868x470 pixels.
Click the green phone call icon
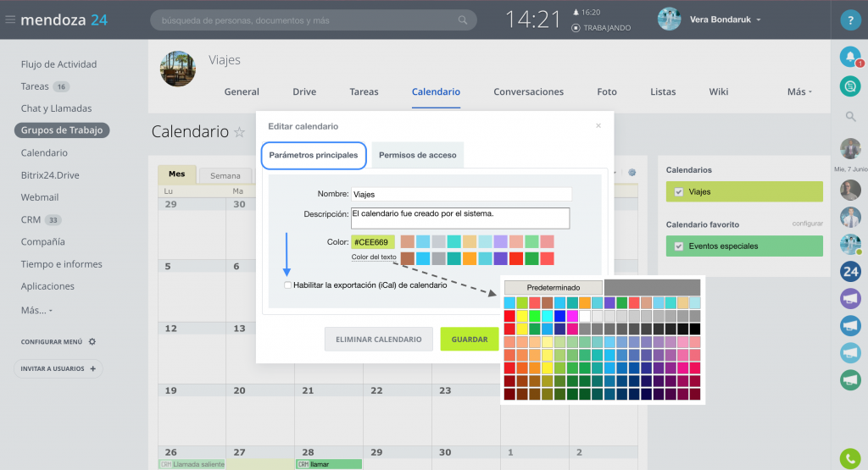point(850,458)
